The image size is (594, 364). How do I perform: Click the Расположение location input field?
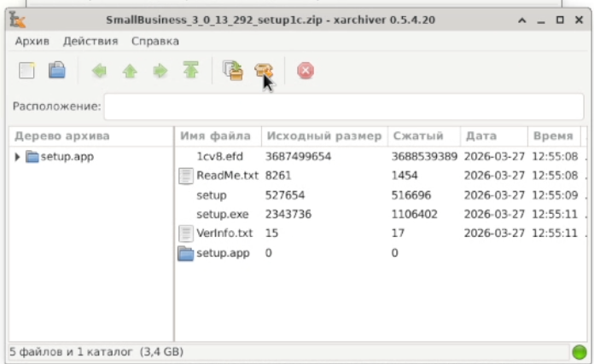(344, 107)
